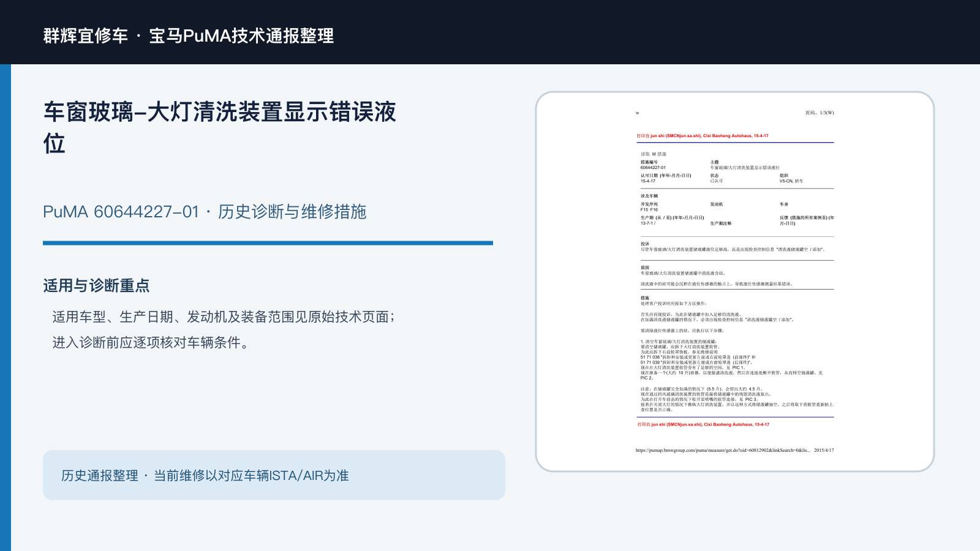Click the 措施 section heading in the document
The image size is (980, 551).
pos(645,298)
